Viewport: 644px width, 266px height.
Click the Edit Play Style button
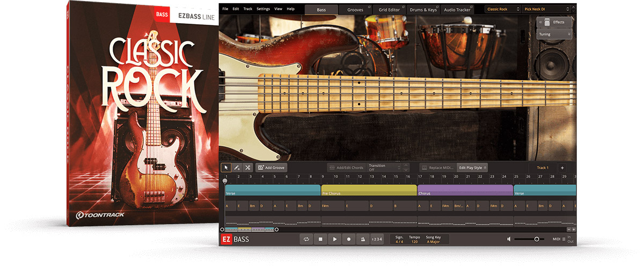(x=472, y=168)
